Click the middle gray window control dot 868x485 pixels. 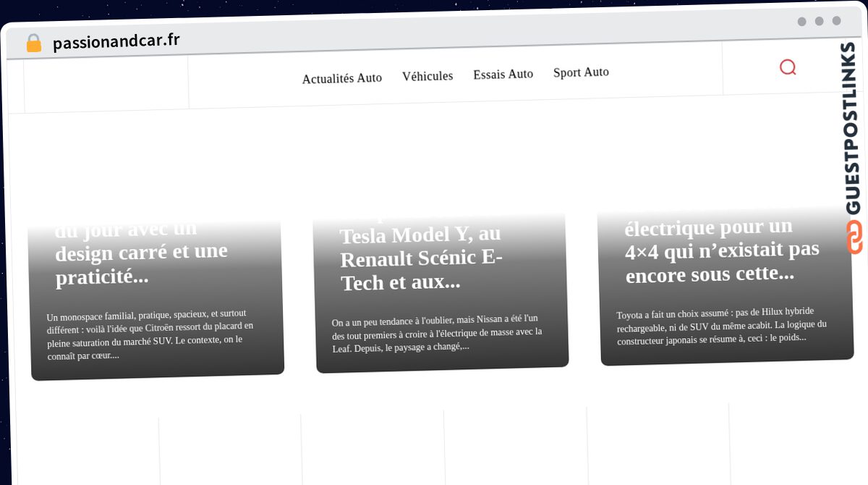click(819, 21)
